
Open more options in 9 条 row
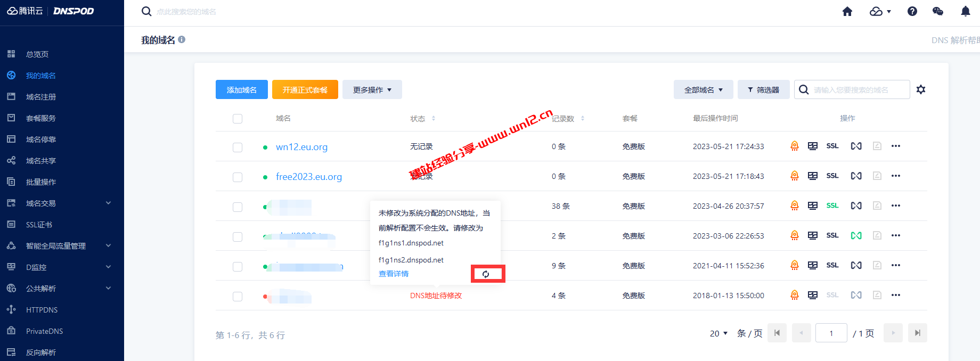coord(896,265)
